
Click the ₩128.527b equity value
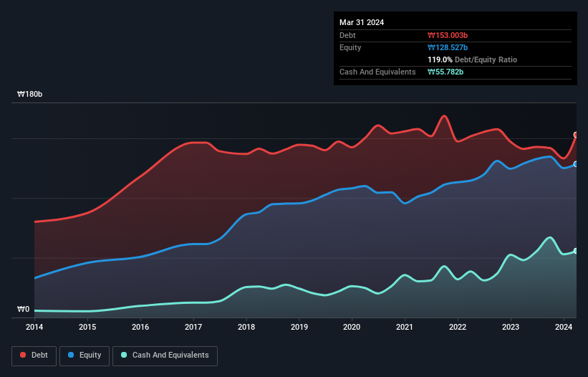pos(448,47)
